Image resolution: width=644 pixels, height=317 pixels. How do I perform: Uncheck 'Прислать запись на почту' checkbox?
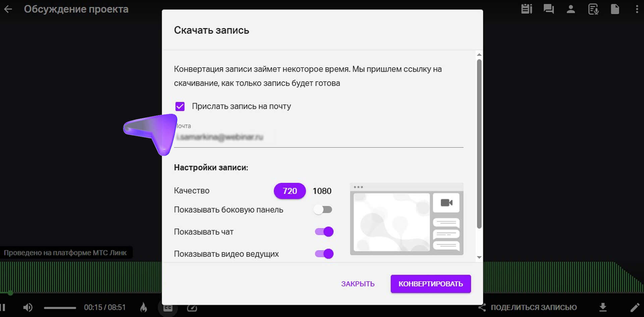180,106
